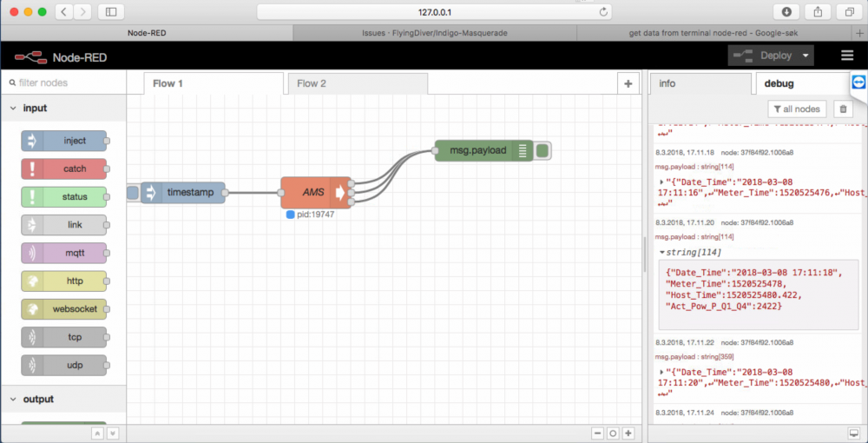Open debug output in new window
The height and width of the screenshot is (443, 868).
[x=853, y=433]
